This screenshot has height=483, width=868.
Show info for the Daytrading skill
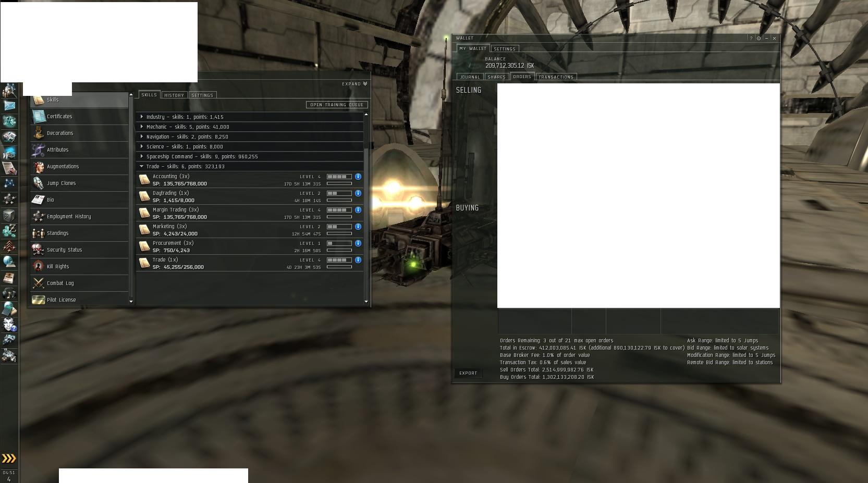358,193
